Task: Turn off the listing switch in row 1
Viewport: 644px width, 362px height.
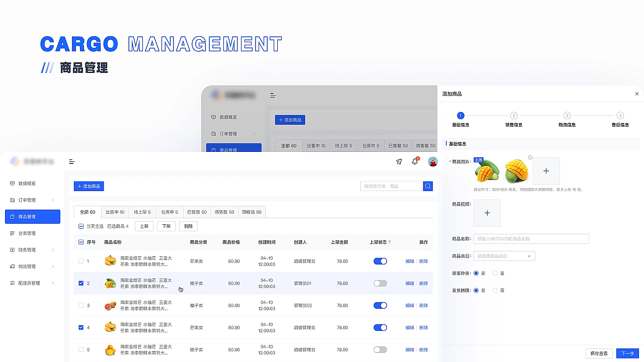Action: click(x=380, y=261)
